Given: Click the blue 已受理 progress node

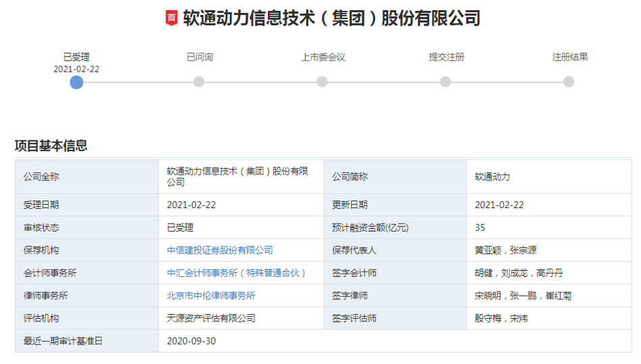Looking at the screenshot, I should [x=76, y=82].
